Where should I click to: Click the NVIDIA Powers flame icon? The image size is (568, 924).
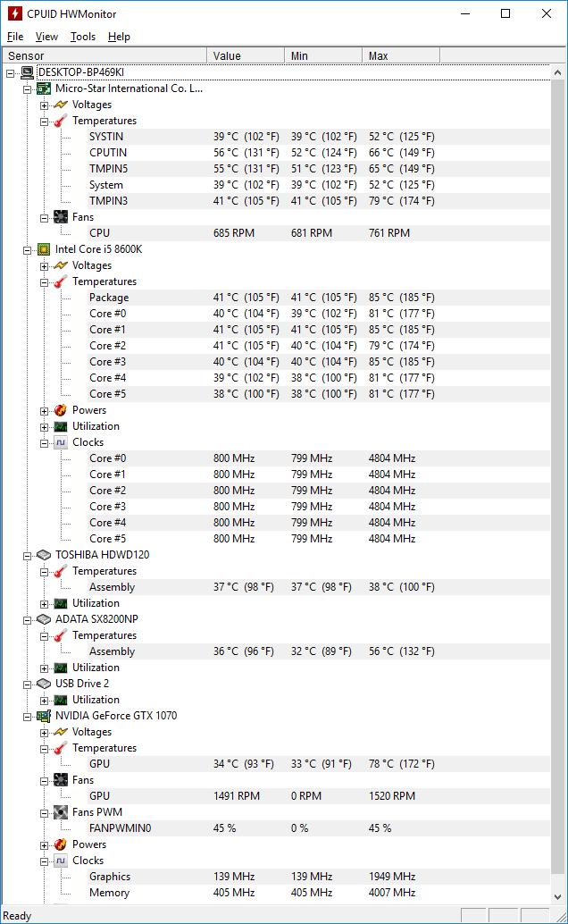pyautogui.click(x=60, y=844)
